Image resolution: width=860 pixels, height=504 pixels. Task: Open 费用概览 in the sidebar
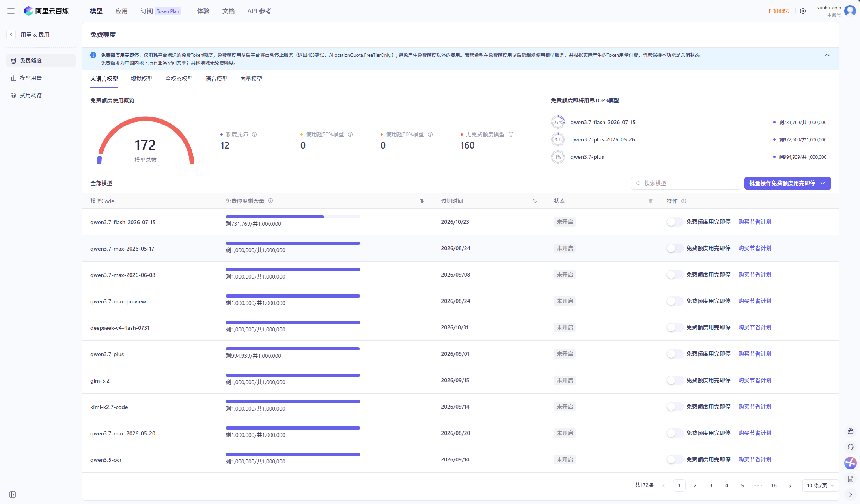click(x=41, y=95)
